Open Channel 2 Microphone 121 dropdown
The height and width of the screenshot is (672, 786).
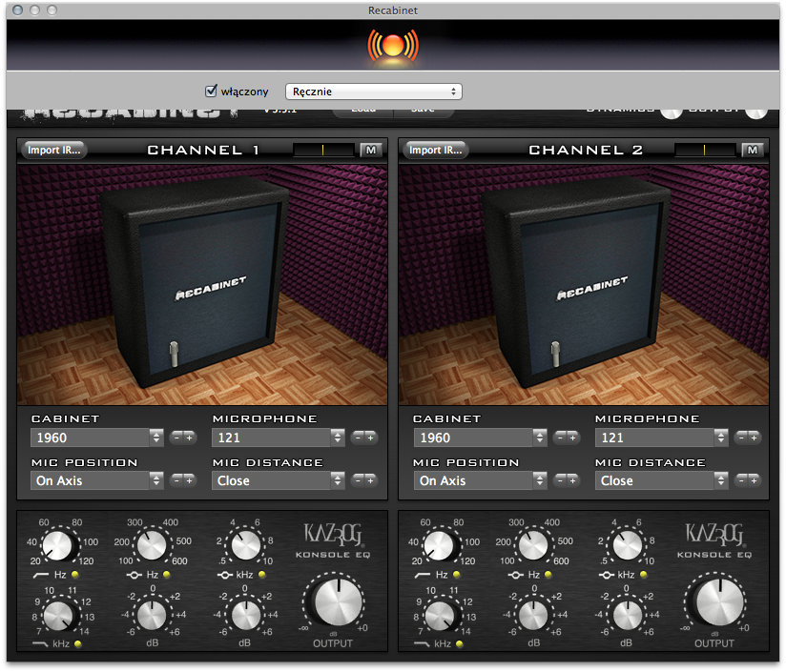tap(662, 438)
